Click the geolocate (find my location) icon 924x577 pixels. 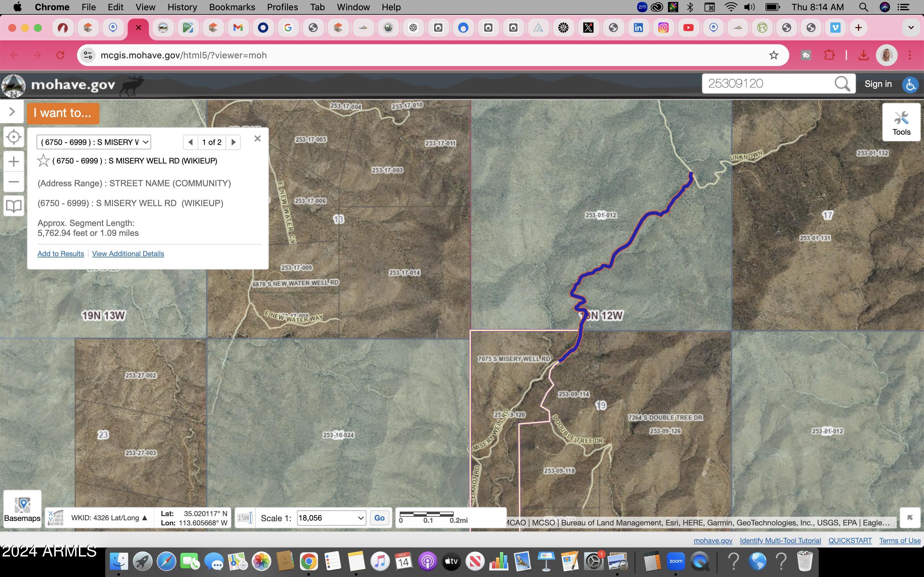[x=14, y=137]
